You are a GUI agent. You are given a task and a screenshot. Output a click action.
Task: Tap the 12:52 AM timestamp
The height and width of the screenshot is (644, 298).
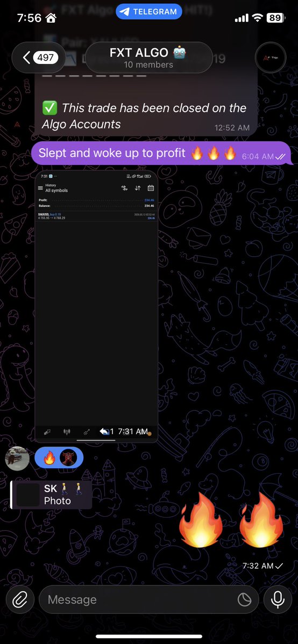point(232,128)
